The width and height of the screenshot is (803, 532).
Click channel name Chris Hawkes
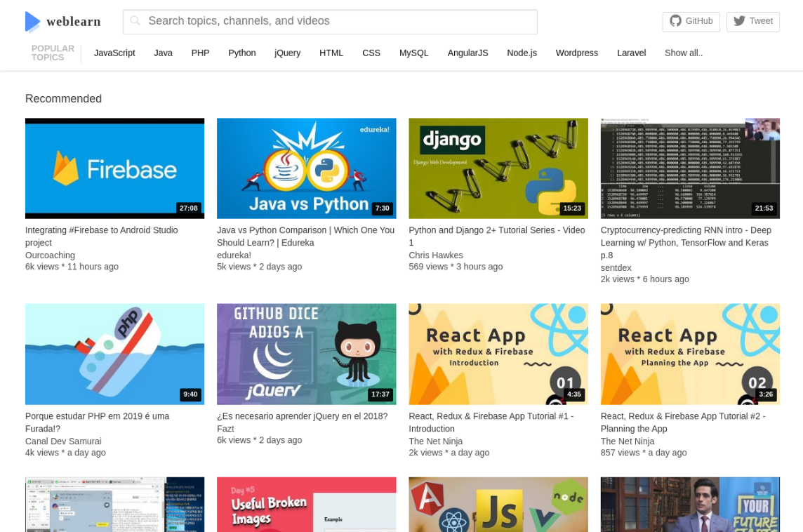[x=436, y=255]
